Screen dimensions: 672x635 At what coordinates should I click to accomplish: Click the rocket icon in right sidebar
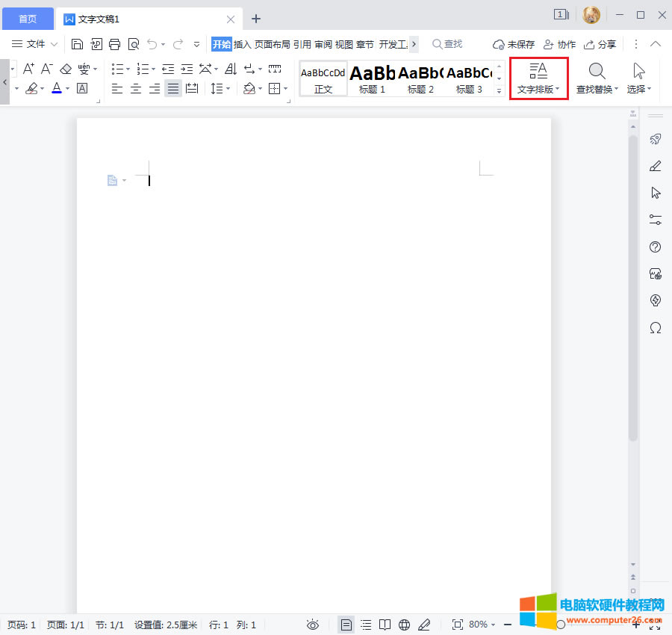[656, 139]
